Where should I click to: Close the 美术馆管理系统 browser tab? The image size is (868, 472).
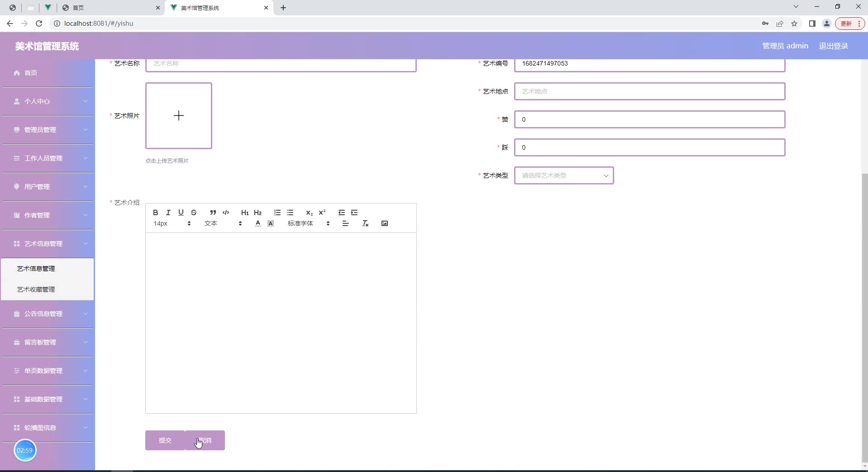pos(266,8)
